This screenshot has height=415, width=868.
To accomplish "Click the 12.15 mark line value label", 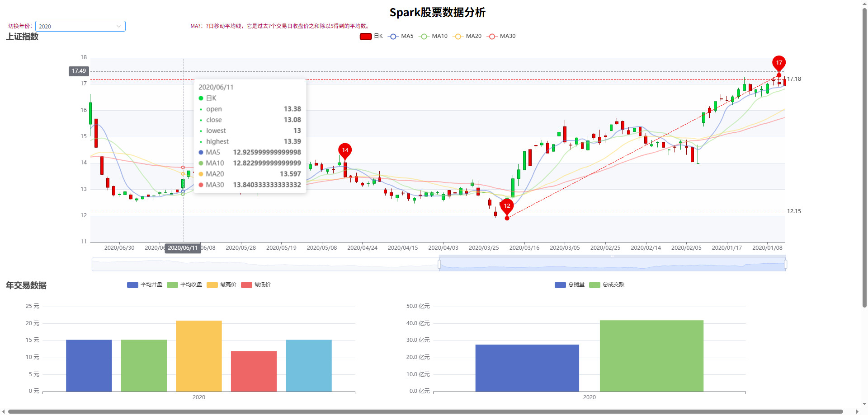I will pos(794,211).
